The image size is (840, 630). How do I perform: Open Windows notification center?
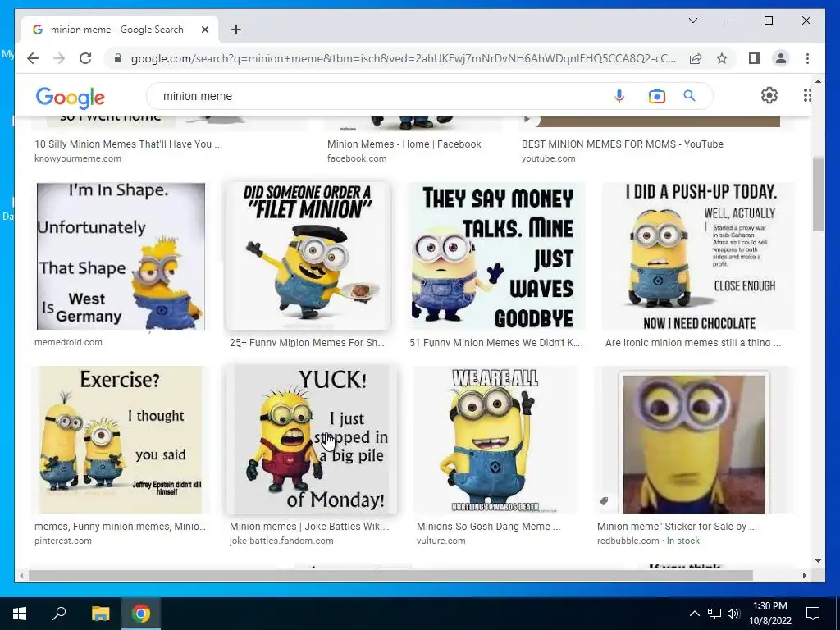[x=813, y=614]
